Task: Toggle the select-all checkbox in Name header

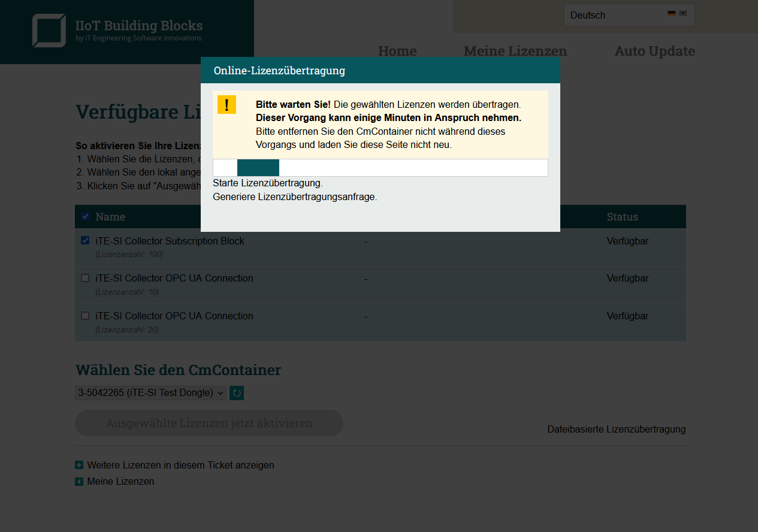Action: click(85, 216)
